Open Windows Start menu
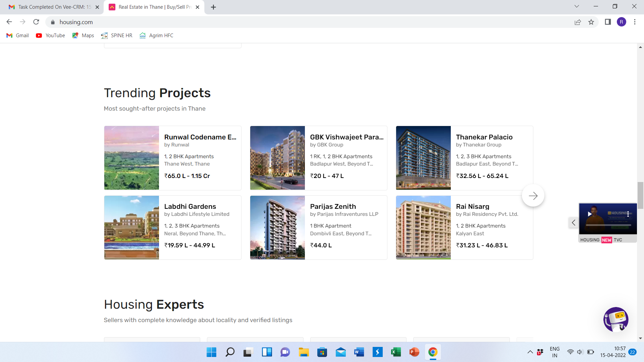This screenshot has width=644, height=362. point(211,352)
